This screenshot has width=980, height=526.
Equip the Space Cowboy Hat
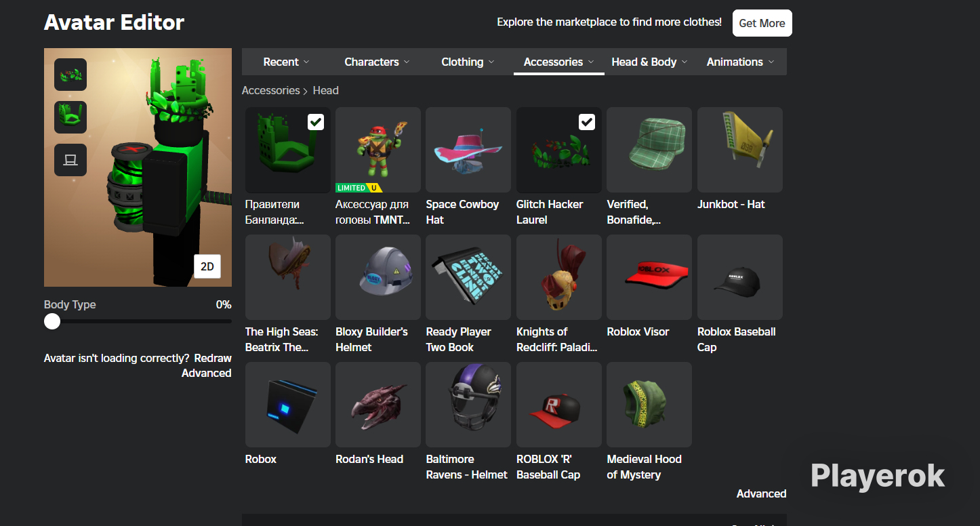468,150
